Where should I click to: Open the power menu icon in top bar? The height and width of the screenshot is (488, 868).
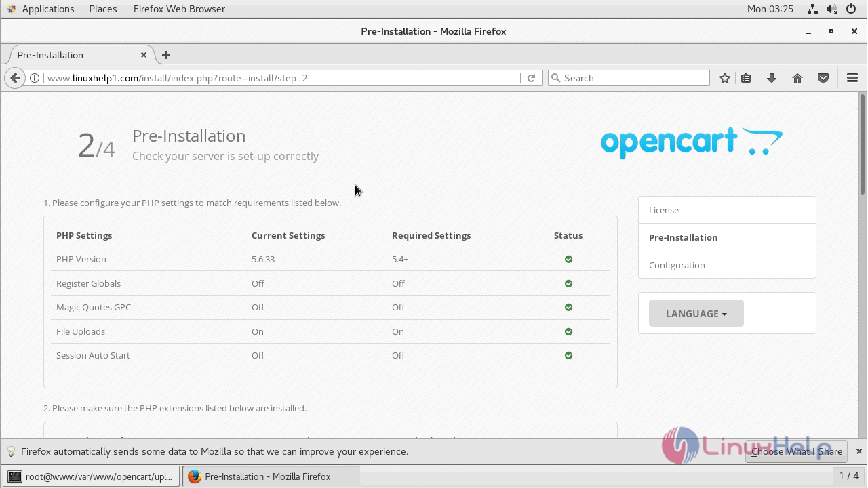coord(852,9)
